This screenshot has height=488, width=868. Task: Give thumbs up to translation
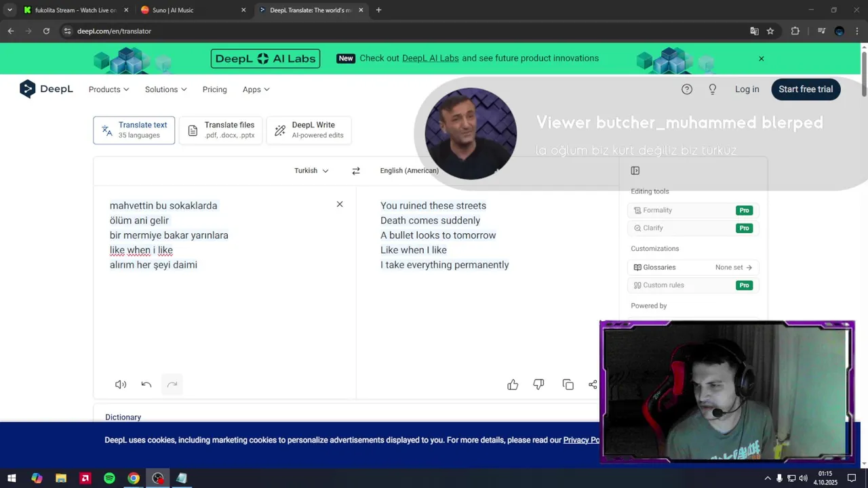coord(513,385)
